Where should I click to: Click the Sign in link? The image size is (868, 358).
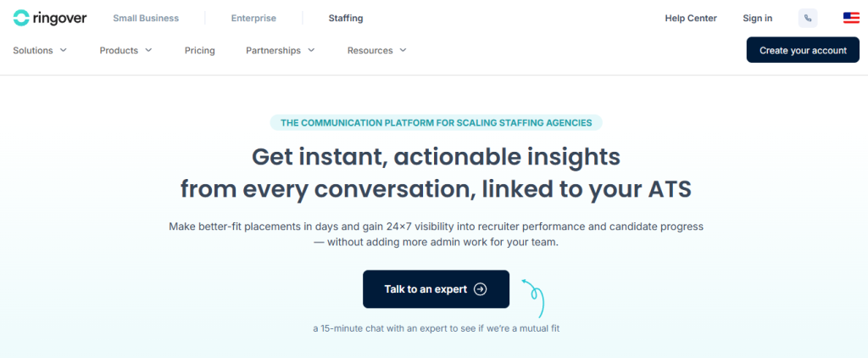point(757,18)
